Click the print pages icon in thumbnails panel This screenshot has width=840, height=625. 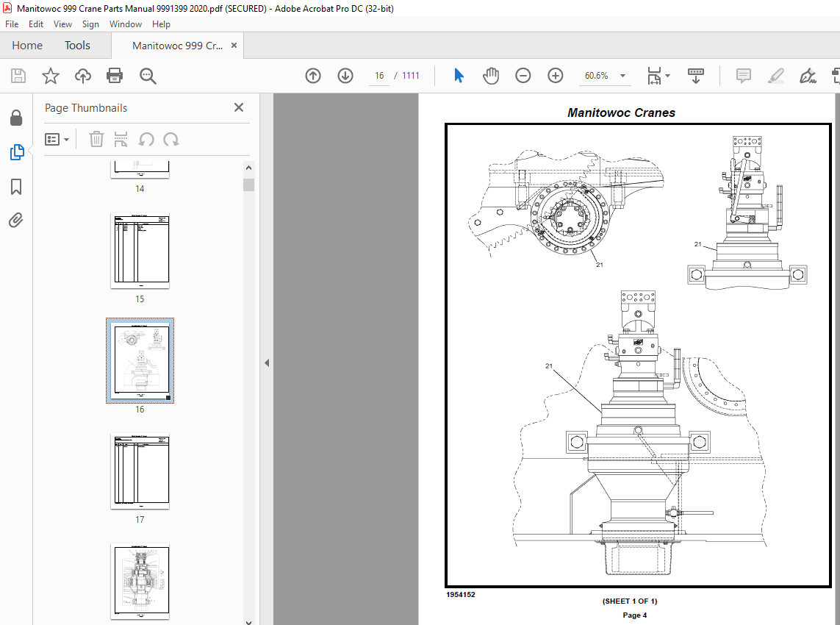pos(121,140)
